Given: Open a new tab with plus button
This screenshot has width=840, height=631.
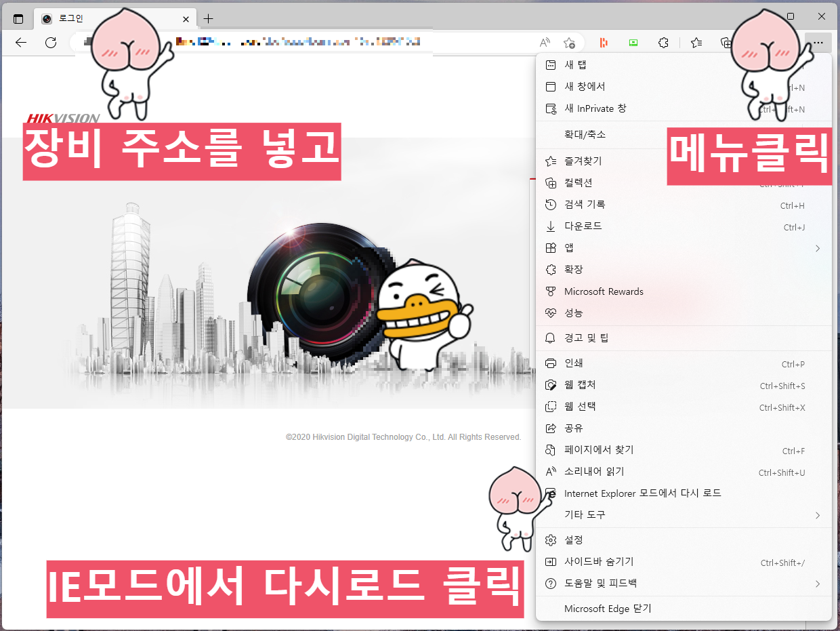Looking at the screenshot, I should 209,19.
